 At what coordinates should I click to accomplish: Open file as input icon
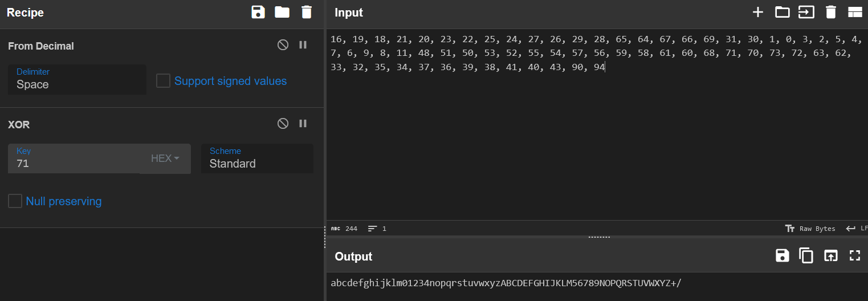(x=806, y=12)
